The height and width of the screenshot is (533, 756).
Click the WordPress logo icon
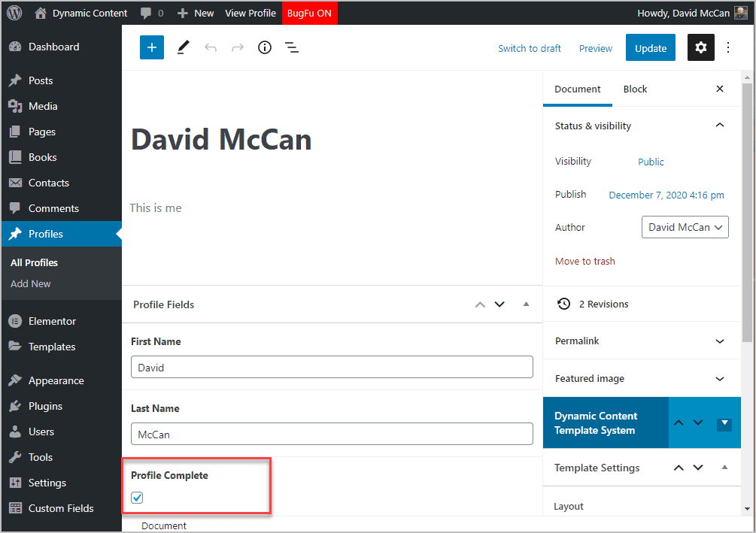[x=14, y=13]
